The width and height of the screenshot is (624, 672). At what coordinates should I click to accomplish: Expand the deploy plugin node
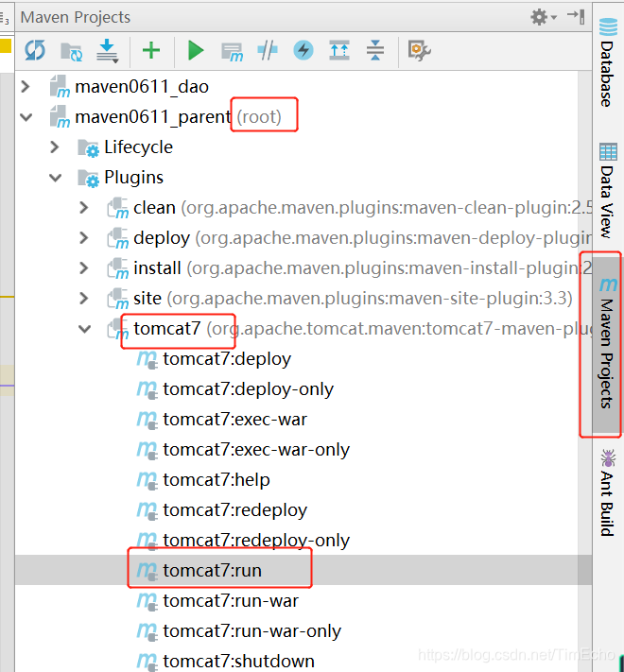pos(83,238)
